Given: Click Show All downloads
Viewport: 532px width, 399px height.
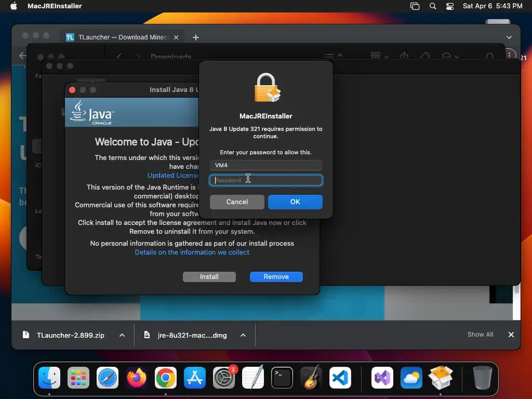Looking at the screenshot, I should click(x=480, y=335).
